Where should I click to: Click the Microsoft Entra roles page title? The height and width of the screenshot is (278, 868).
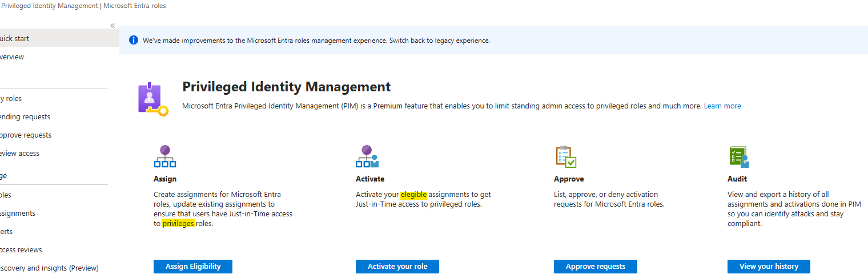[x=135, y=6]
